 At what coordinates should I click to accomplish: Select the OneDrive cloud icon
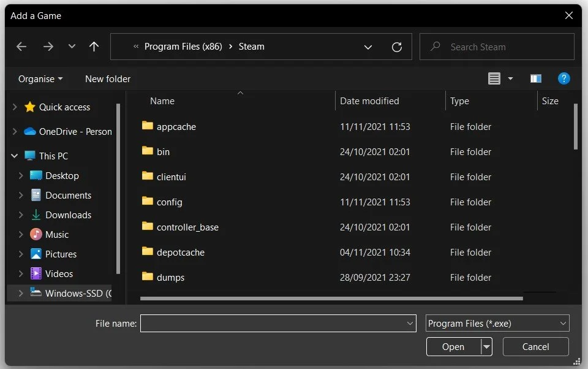[29, 131]
